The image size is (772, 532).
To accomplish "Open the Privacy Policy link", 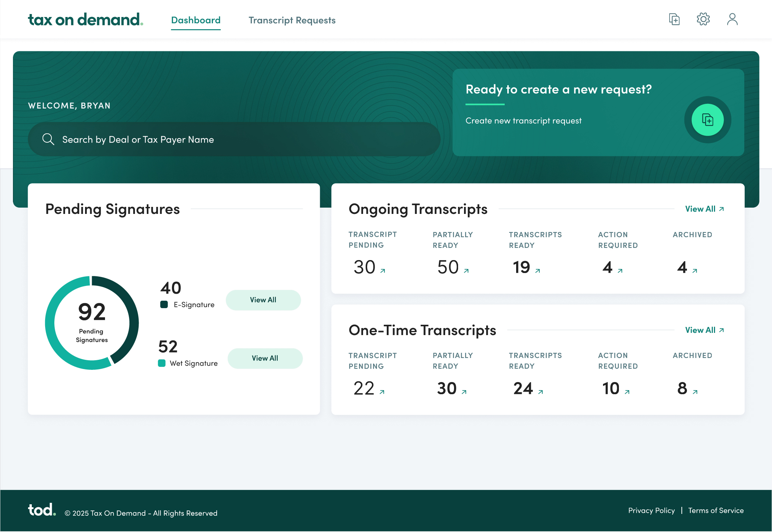I will [651, 510].
